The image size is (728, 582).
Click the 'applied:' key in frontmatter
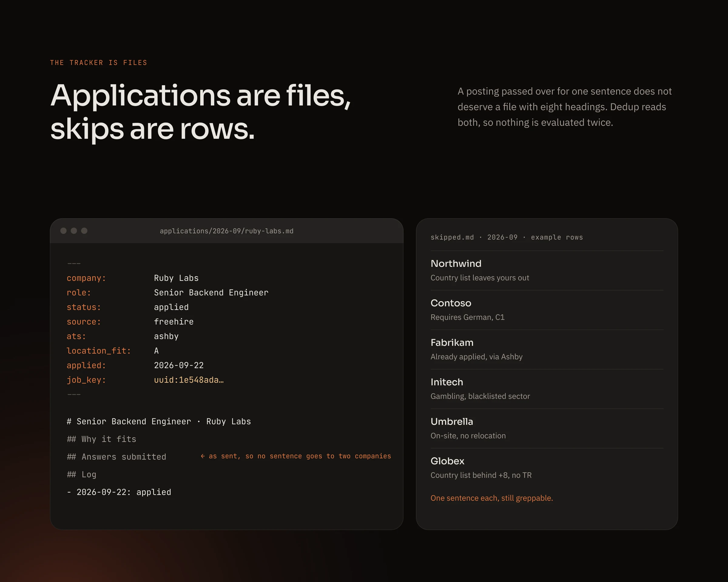click(86, 365)
